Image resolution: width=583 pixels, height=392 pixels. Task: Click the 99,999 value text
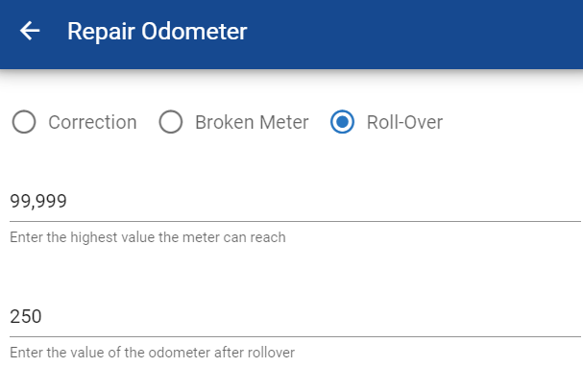click(39, 202)
